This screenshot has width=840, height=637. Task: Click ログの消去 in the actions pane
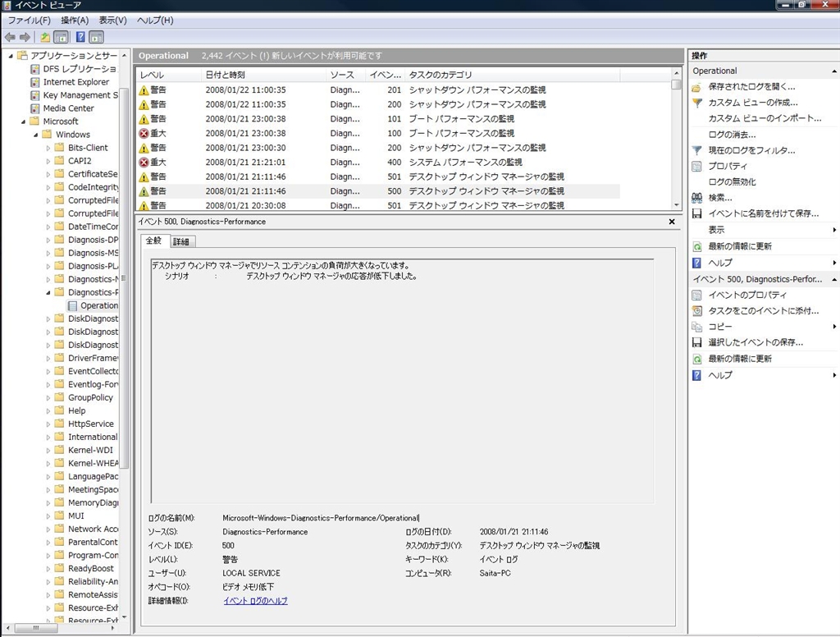[x=732, y=135]
